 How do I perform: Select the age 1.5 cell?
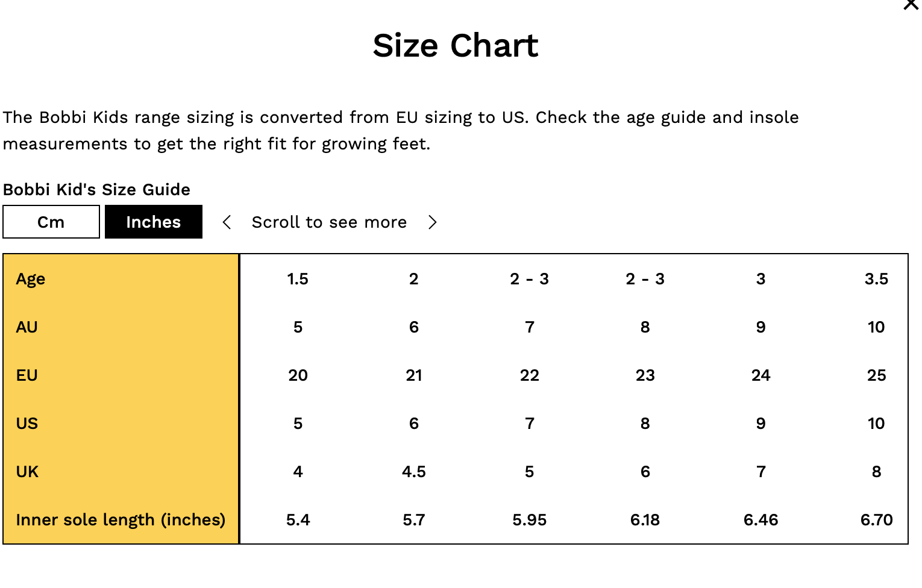tap(298, 279)
